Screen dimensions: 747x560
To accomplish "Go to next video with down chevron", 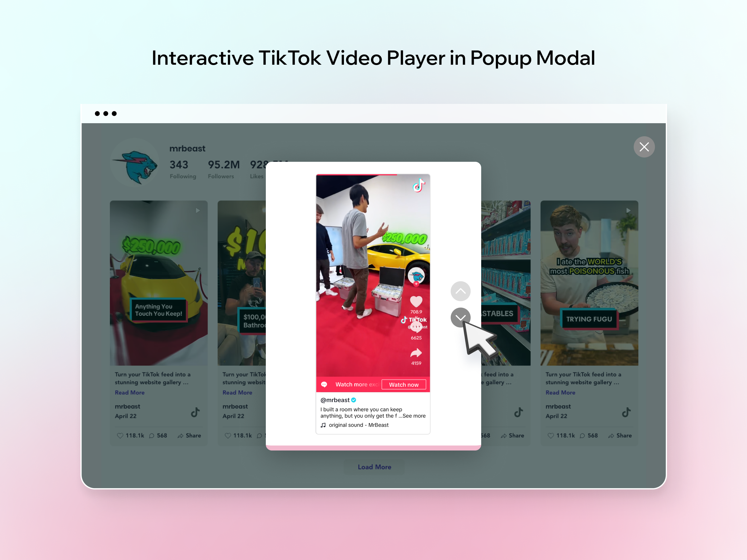I will (x=460, y=317).
